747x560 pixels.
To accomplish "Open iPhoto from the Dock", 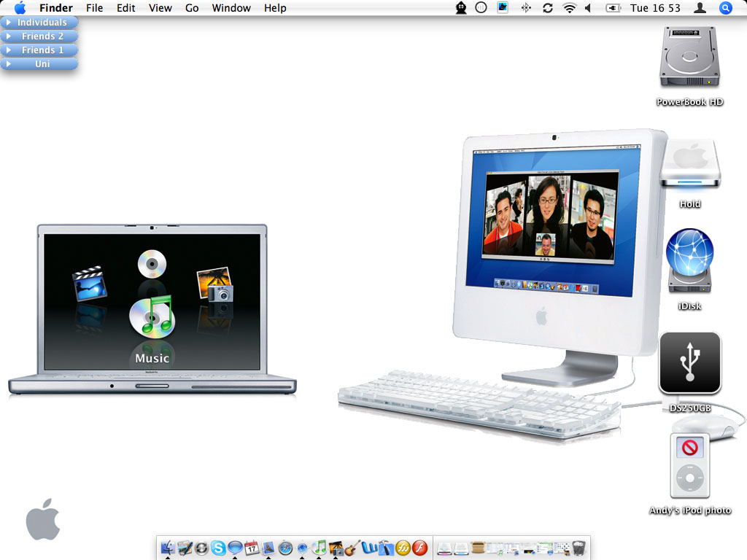I will (336, 548).
